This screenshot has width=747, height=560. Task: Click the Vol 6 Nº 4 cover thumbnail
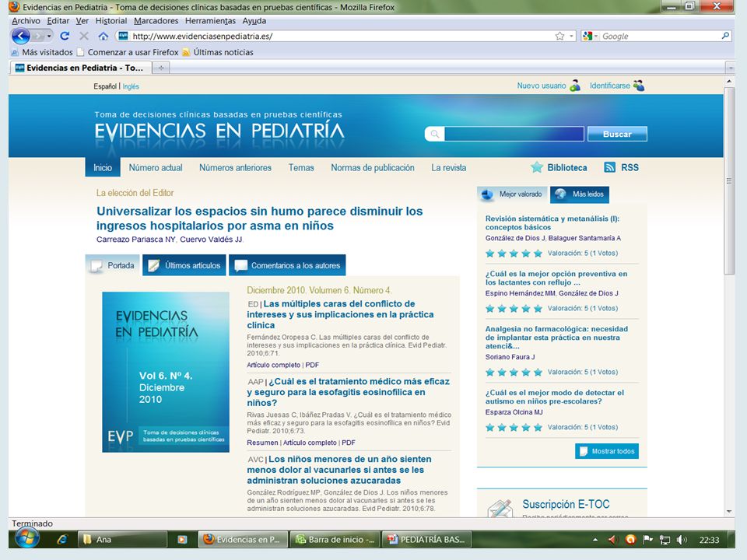point(165,372)
